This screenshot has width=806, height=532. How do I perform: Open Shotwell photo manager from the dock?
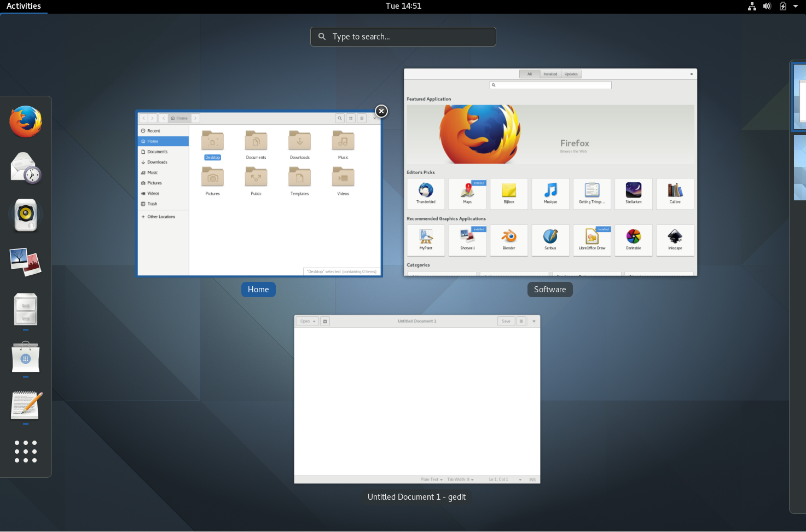point(26,262)
